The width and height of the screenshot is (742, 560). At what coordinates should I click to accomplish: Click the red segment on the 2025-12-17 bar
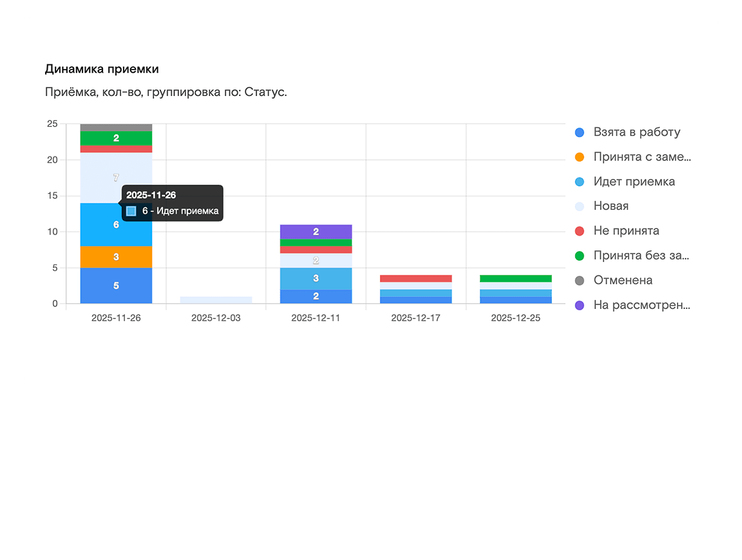[x=415, y=279]
